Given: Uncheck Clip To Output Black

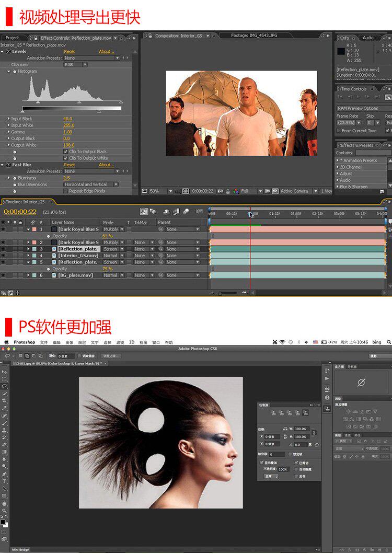Looking at the screenshot, I should point(65,152).
